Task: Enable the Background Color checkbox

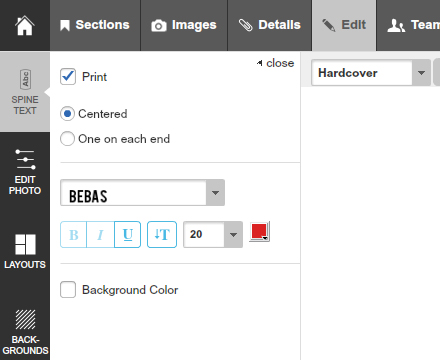Action: pos(68,290)
